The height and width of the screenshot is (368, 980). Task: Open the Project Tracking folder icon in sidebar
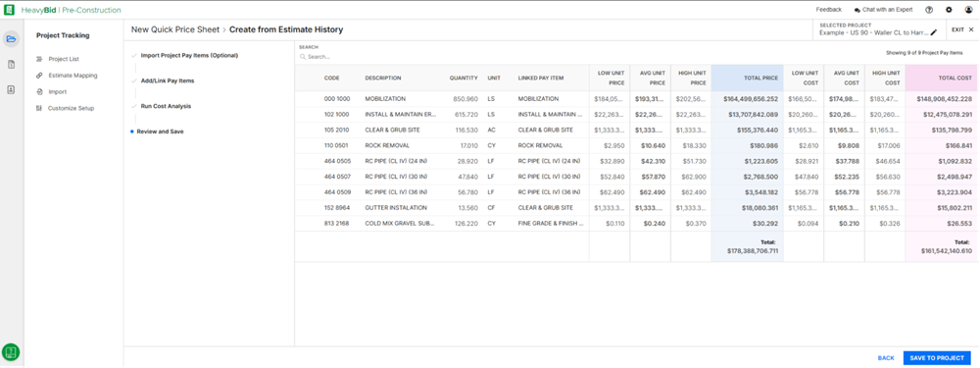click(11, 39)
